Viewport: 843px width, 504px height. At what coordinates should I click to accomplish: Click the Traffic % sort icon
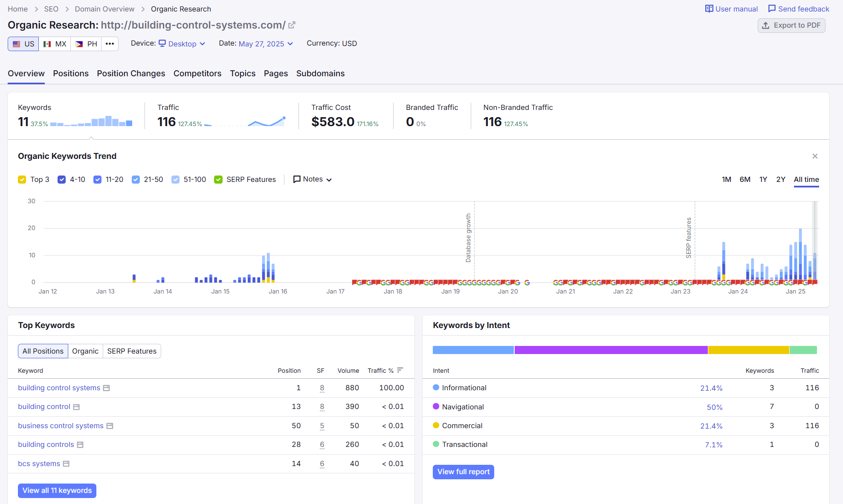click(400, 370)
